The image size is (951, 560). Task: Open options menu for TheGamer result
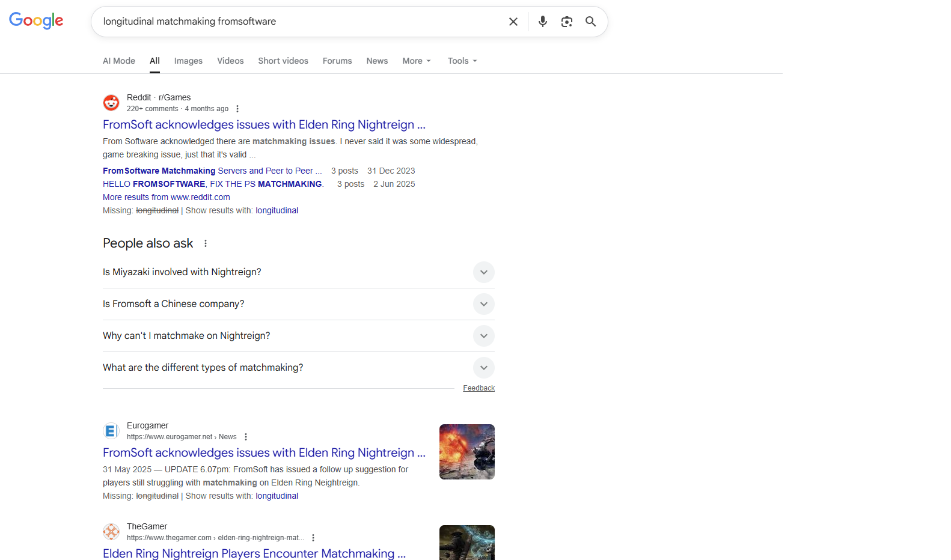coord(313,538)
